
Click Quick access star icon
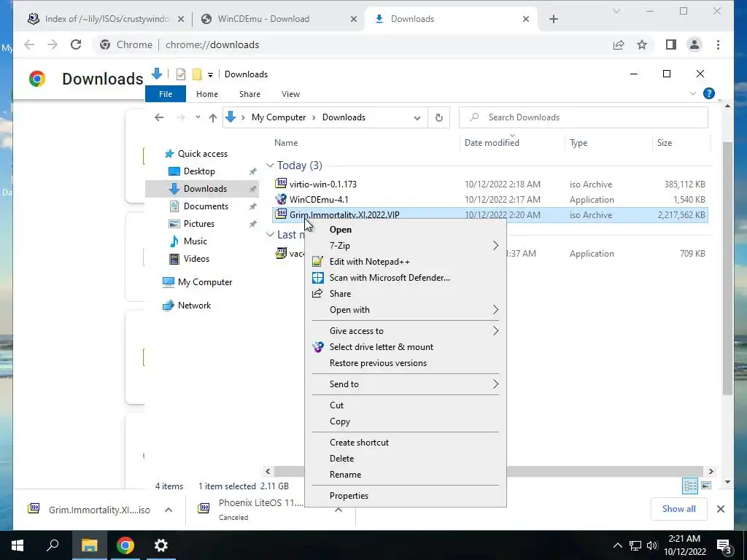pyautogui.click(x=169, y=154)
